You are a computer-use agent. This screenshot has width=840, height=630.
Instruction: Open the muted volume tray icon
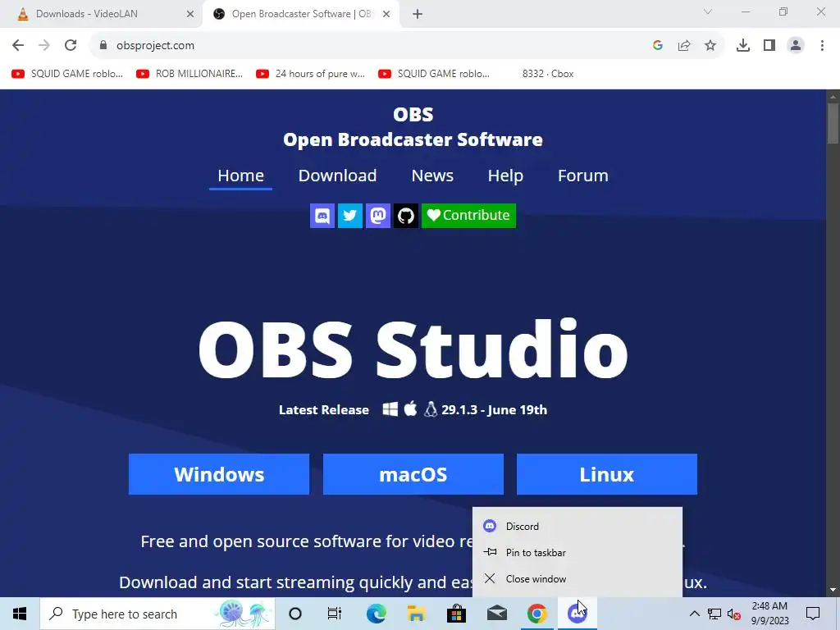[734, 614]
